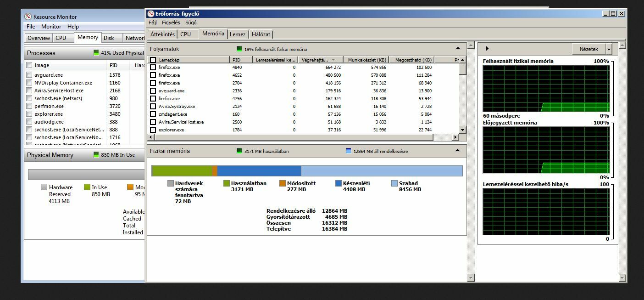Tick checkbox for audiodg.exe in Resource Monitor
644x300 pixels.
click(29, 122)
